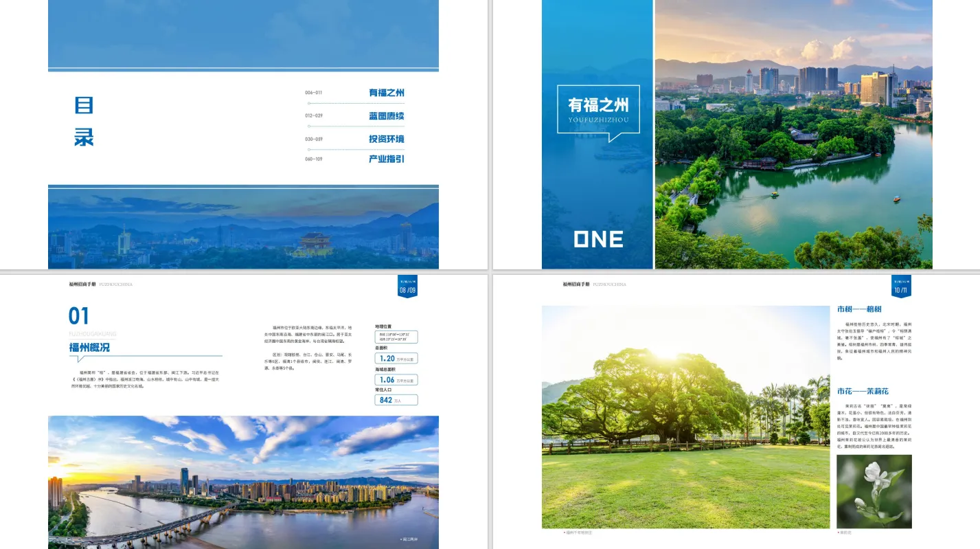
Task: Click the West Lake park aerial photo
Action: coord(794,134)
